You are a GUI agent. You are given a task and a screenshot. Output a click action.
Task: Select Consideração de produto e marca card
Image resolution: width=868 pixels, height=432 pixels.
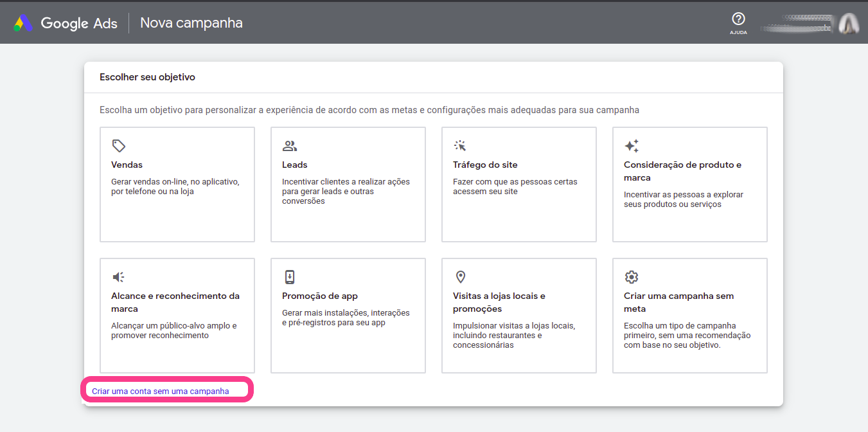[690, 184]
